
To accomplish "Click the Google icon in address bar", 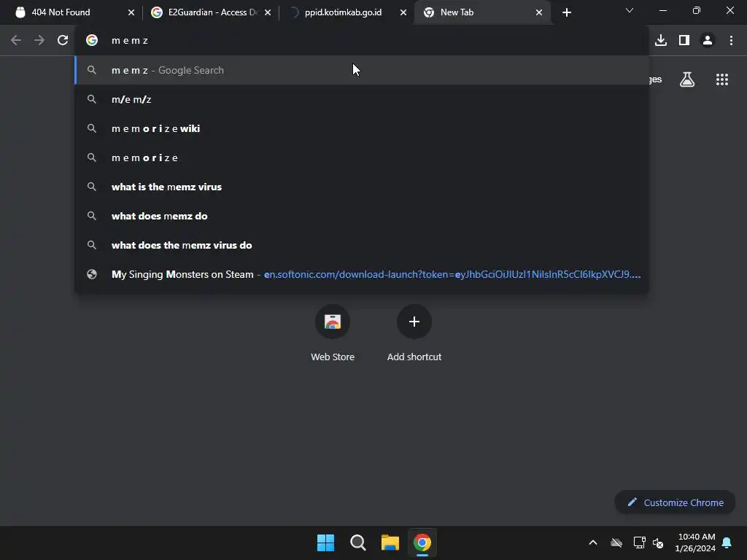I will coord(92,41).
